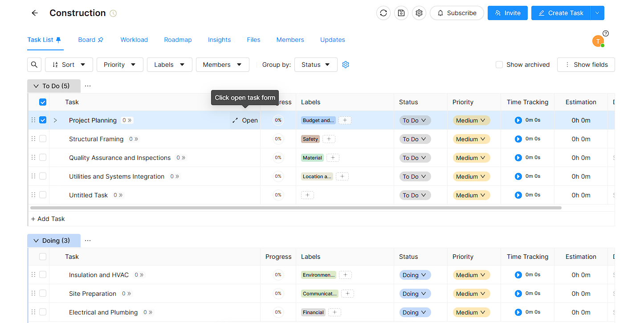Click the search magnifier icon

pos(34,65)
